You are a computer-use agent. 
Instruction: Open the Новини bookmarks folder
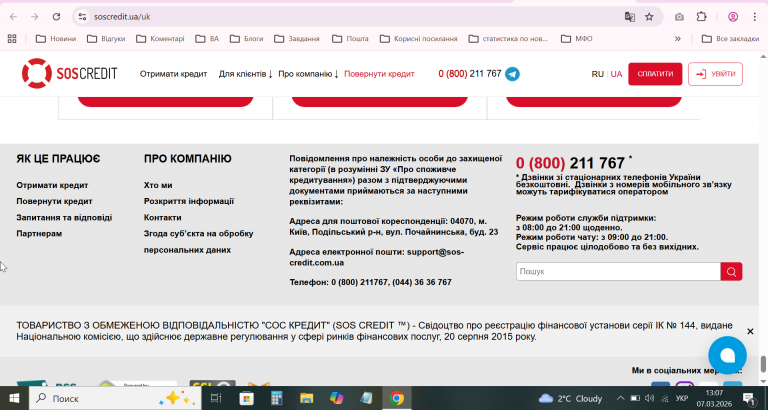56,39
